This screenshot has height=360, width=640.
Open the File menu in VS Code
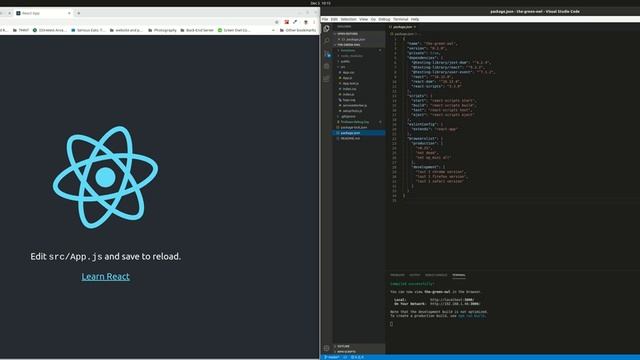[x=325, y=19]
